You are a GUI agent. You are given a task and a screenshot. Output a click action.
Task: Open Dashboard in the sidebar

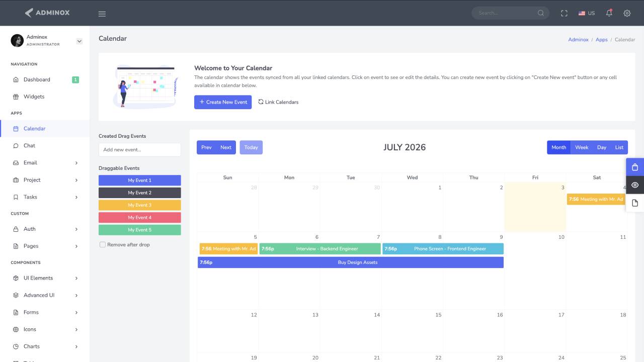point(45,79)
